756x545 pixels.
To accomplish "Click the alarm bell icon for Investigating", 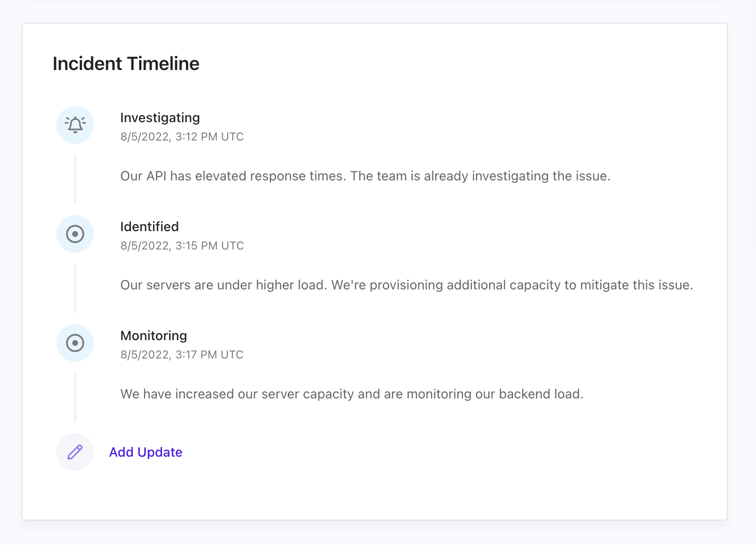I will 75,125.
